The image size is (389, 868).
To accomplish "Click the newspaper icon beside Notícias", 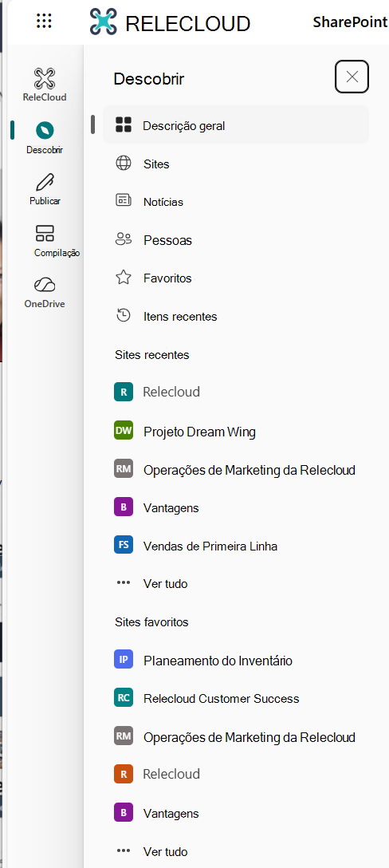I will pyautogui.click(x=124, y=200).
